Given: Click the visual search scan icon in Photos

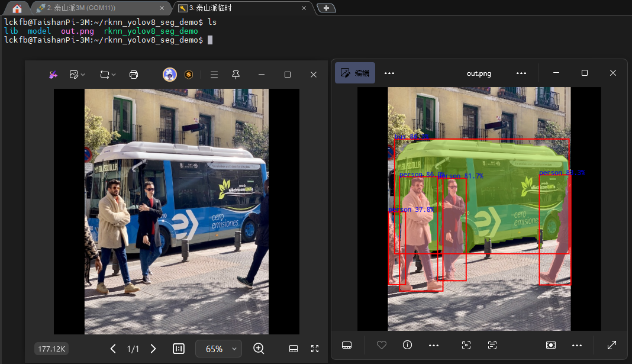Looking at the screenshot, I should tap(466, 345).
